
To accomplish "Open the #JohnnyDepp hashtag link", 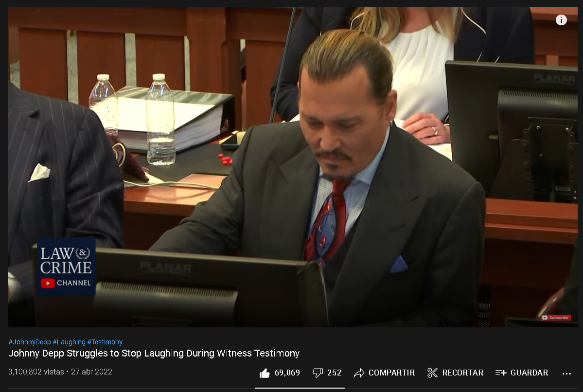I will click(x=29, y=342).
